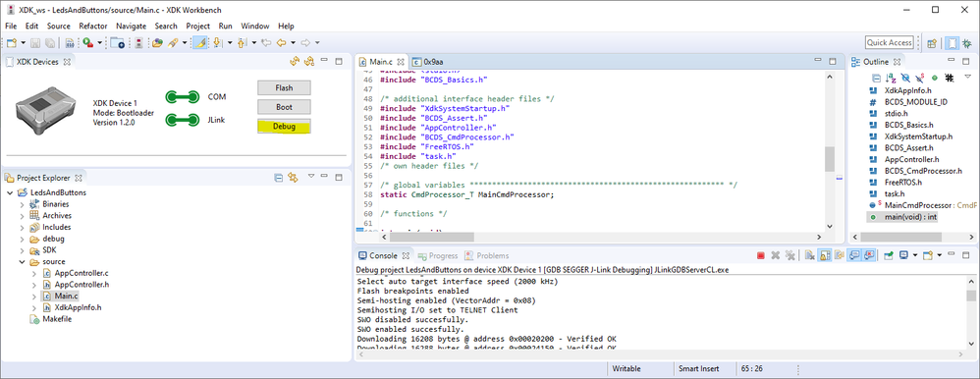Click the JLink connection indicator
The image size is (980, 379).
(x=183, y=120)
